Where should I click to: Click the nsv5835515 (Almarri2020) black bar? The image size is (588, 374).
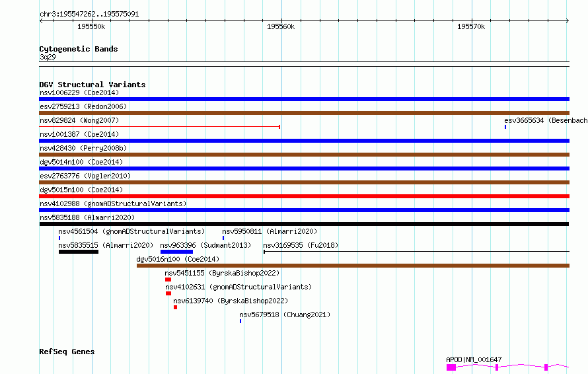click(79, 252)
